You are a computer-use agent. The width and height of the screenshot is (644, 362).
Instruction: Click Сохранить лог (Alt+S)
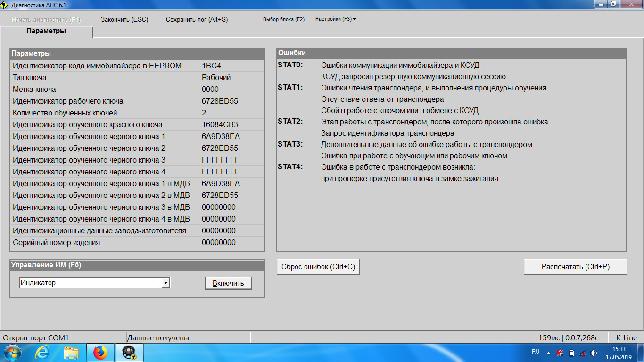pyautogui.click(x=197, y=19)
